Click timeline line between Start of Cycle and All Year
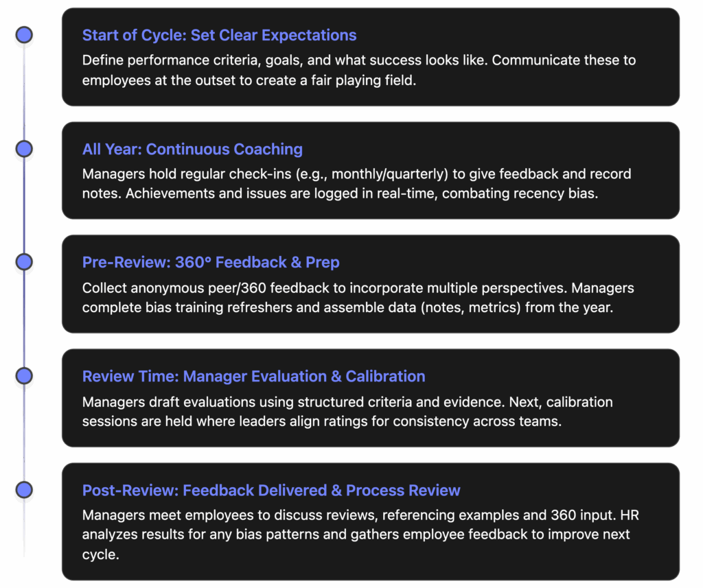703x588 pixels. (25, 92)
